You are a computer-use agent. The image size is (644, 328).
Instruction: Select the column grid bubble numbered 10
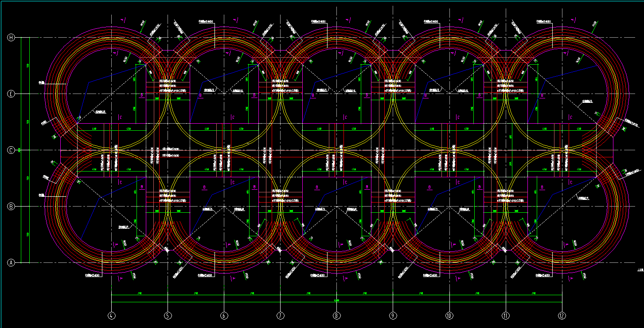pyautogui.click(x=449, y=316)
